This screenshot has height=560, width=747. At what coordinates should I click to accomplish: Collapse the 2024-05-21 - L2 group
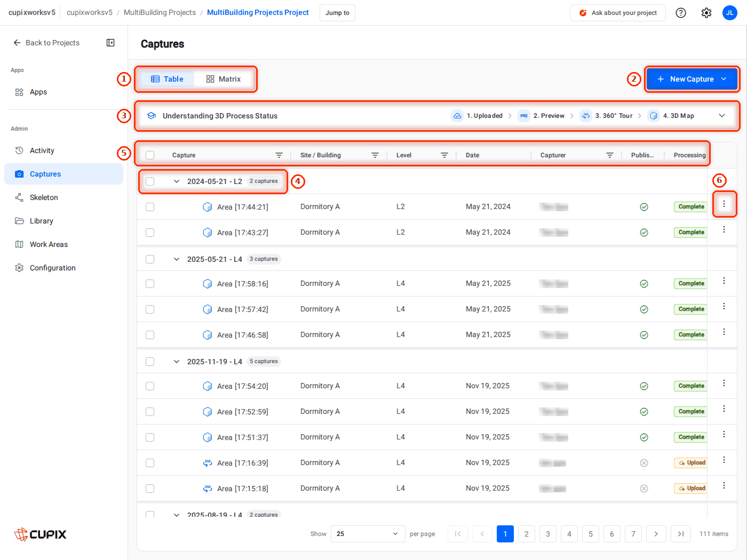coord(177,181)
